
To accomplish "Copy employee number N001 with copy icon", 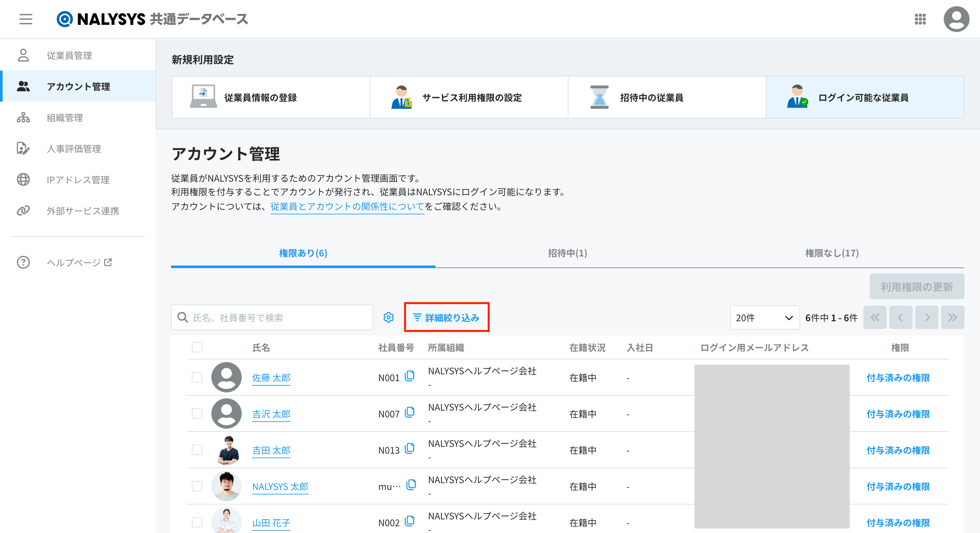I will point(410,376).
